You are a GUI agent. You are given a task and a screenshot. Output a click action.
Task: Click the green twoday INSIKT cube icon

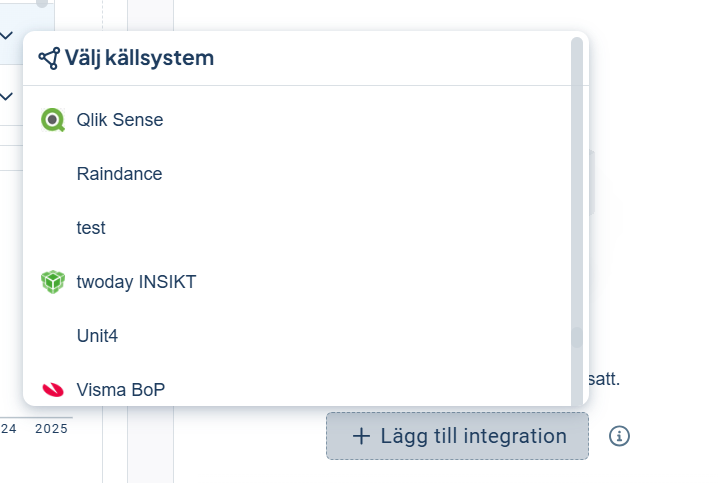coord(52,282)
